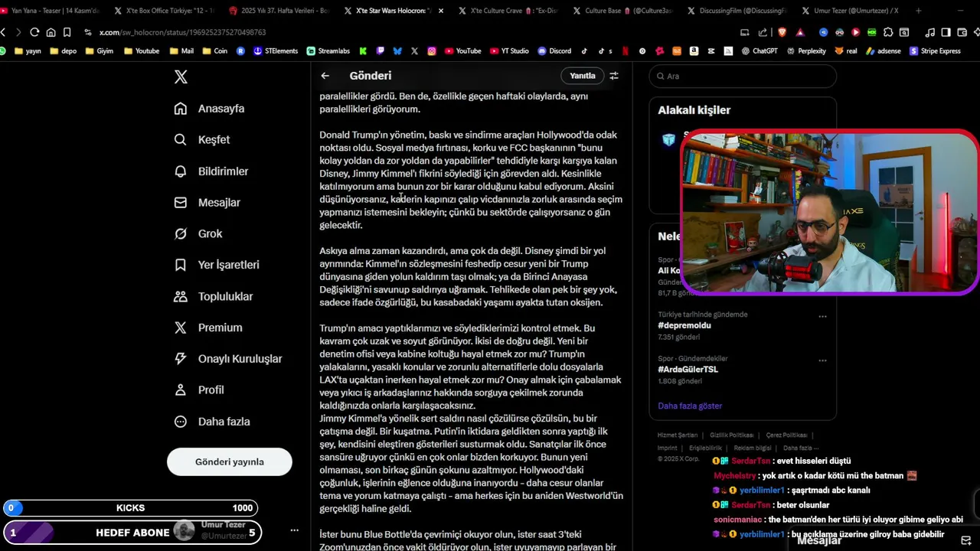
Task: Open STElements bookmark
Action: [x=276, y=51]
